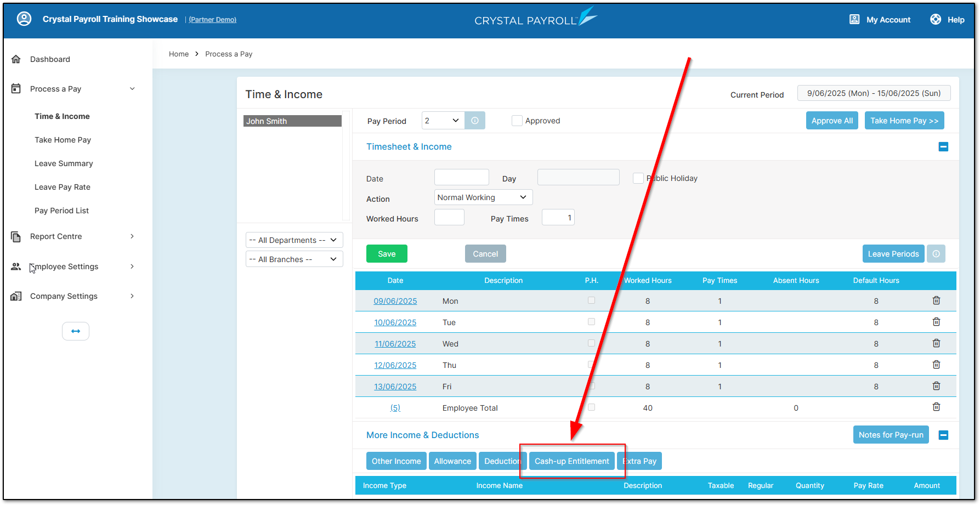This screenshot has height=505, width=980.
Task: Toggle sidebar width with arrows button
Action: (76, 331)
